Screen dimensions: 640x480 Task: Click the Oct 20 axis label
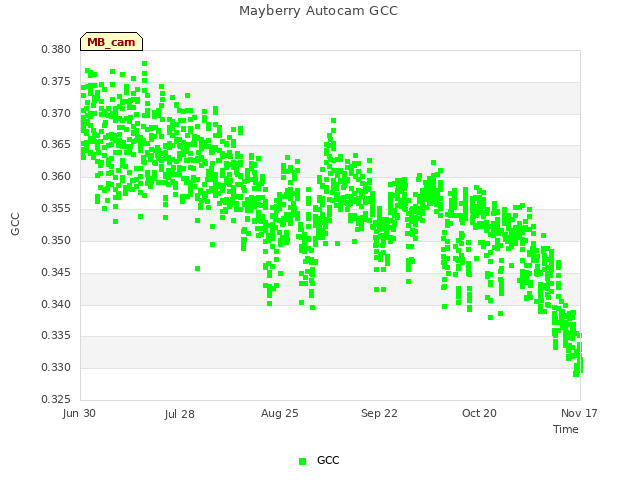(x=479, y=413)
